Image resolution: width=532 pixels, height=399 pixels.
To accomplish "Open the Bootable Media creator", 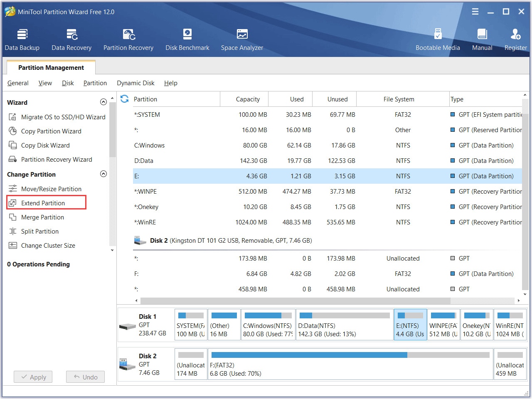I will [438, 39].
